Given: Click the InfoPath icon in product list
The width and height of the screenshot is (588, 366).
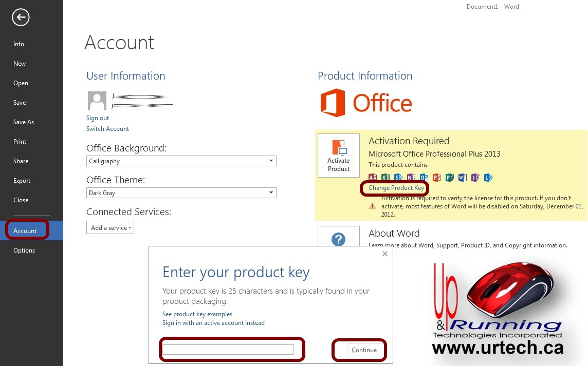Looking at the screenshot, I should coord(475,177).
